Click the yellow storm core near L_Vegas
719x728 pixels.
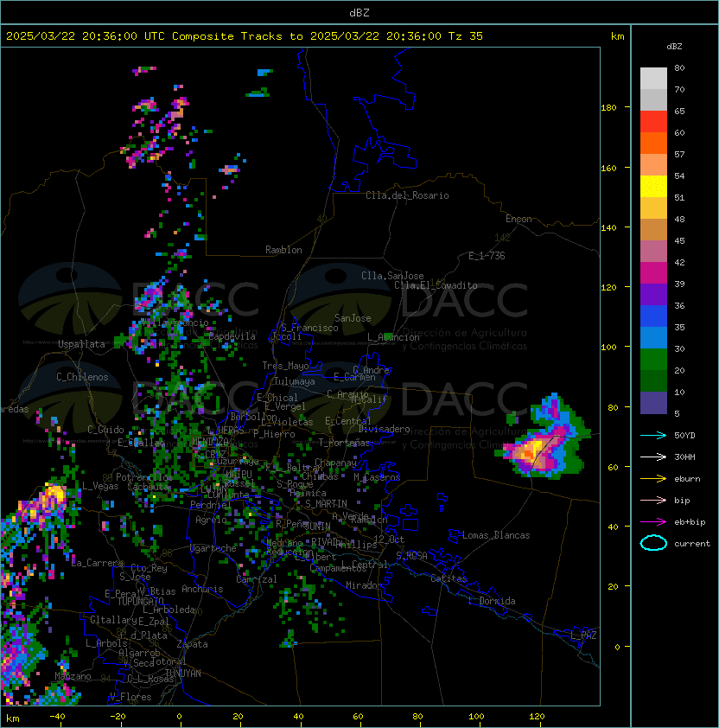click(54, 494)
